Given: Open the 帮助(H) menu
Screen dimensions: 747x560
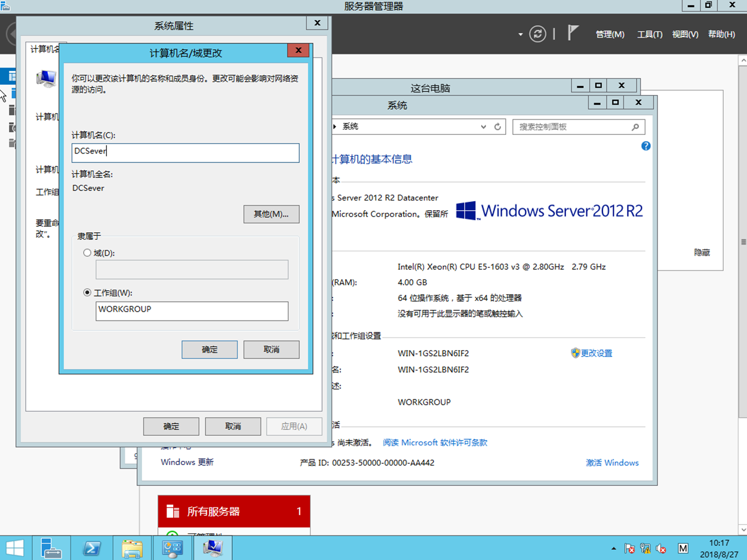Looking at the screenshot, I should (721, 35).
